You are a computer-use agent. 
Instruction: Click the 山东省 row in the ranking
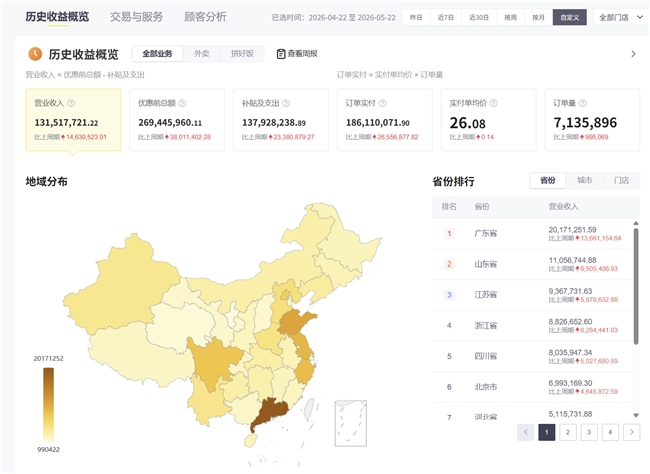[x=532, y=264]
